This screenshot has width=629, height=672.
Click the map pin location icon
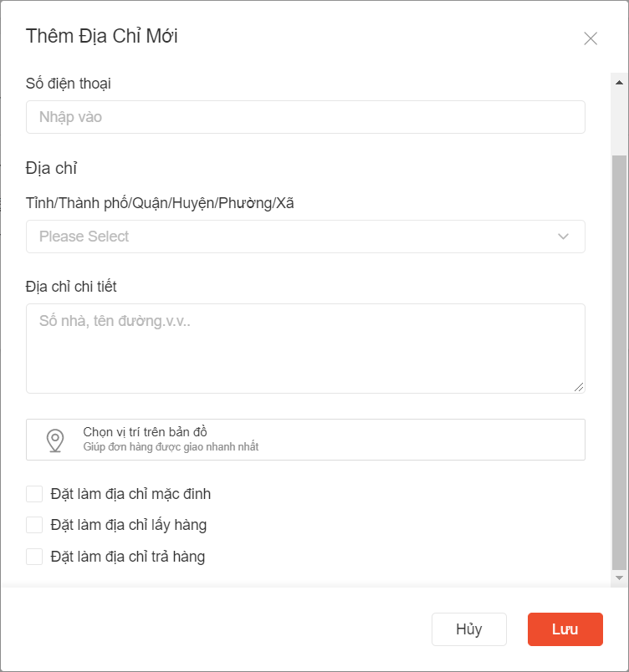pos(55,440)
